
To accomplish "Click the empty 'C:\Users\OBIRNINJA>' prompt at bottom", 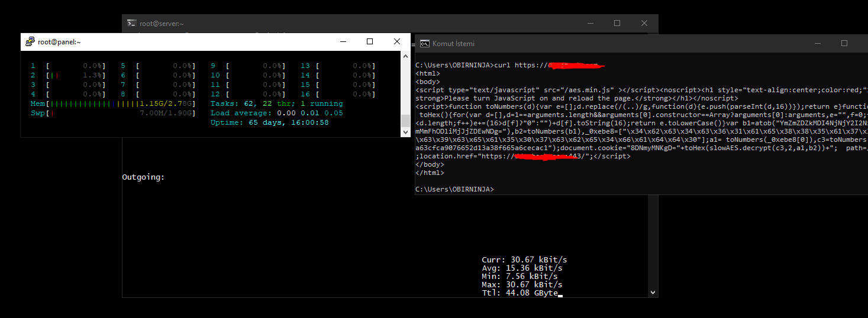I will click(454, 189).
